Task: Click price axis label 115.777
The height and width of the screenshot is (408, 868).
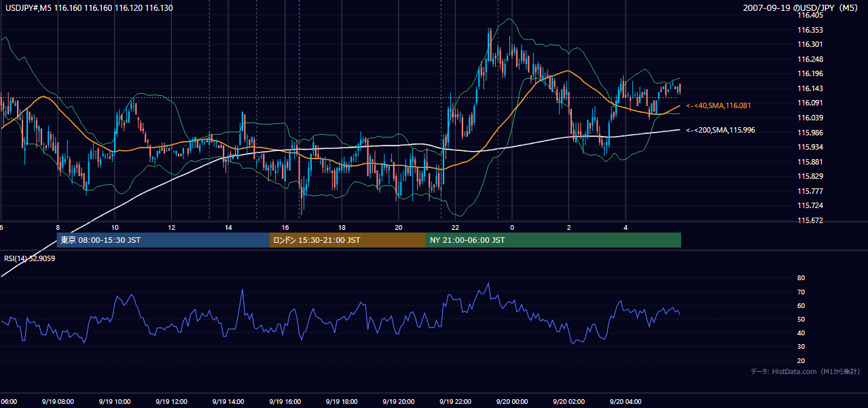Action: [810, 191]
